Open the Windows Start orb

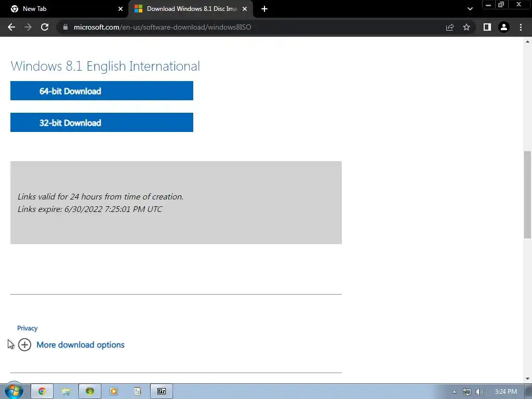coord(14,391)
